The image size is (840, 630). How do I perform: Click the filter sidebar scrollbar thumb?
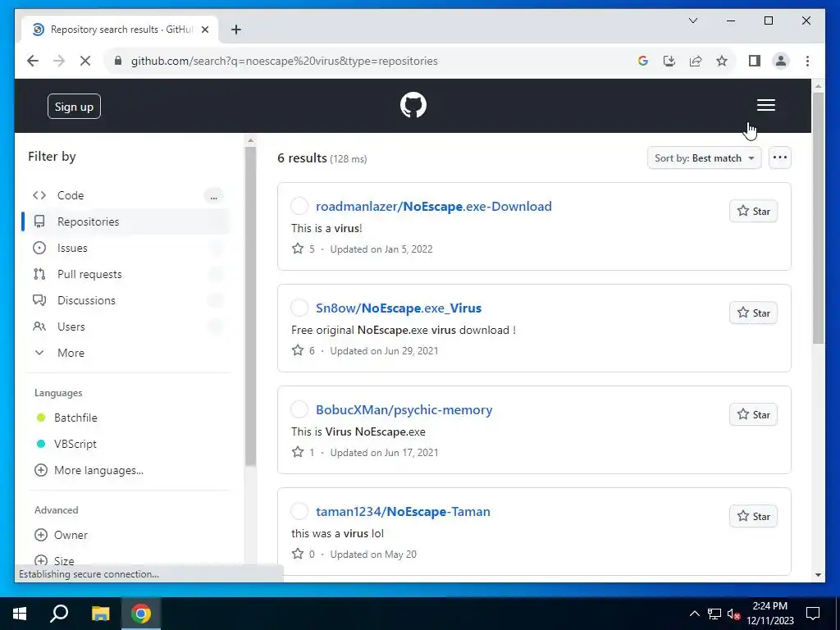[x=251, y=307]
